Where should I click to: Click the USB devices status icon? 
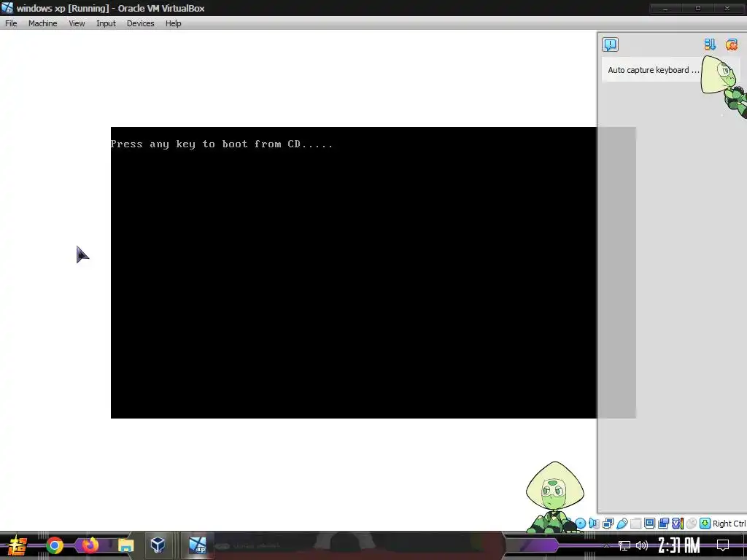(622, 524)
